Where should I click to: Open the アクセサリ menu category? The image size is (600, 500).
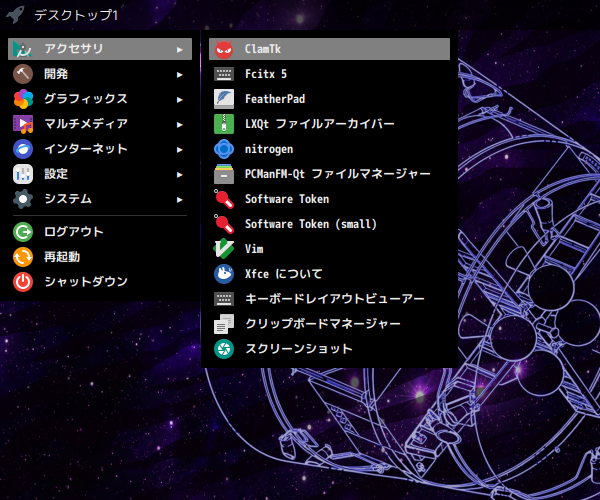click(100, 49)
